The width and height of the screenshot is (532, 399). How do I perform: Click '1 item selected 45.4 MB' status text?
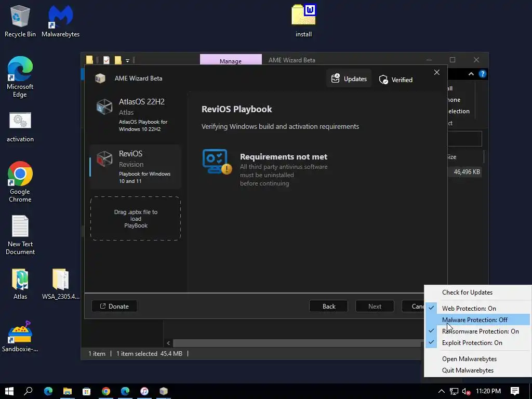tap(149, 353)
